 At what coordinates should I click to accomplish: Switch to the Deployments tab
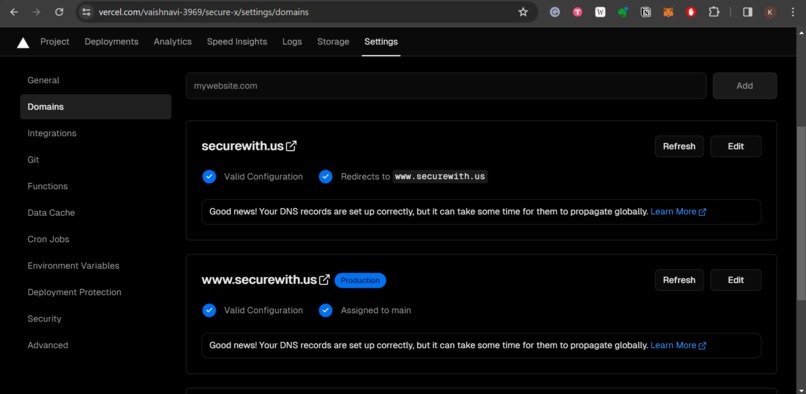112,42
